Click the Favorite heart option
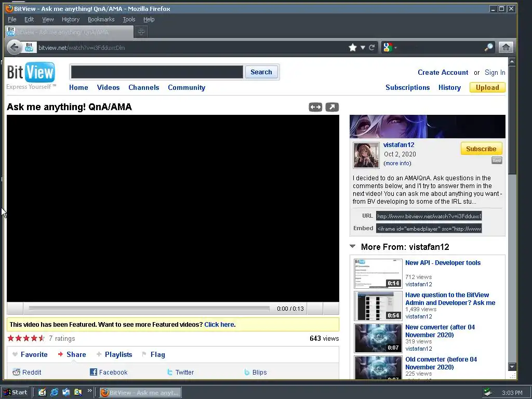 (x=30, y=354)
